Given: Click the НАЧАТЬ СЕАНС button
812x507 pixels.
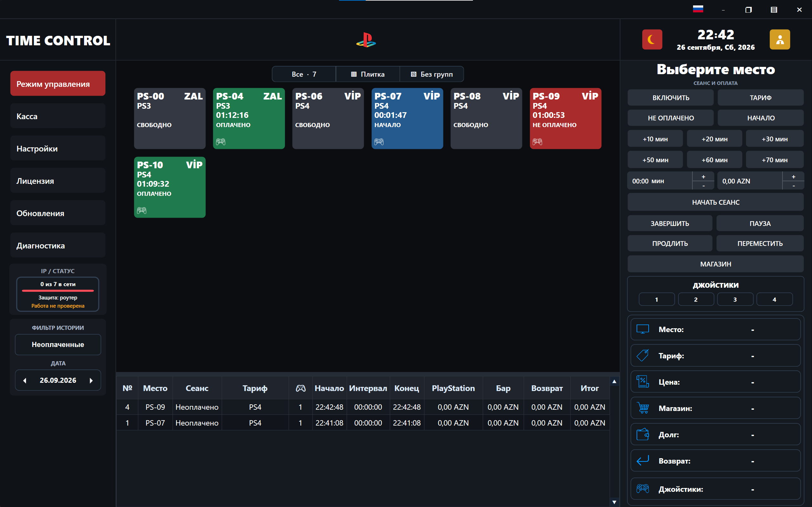Looking at the screenshot, I should [715, 202].
